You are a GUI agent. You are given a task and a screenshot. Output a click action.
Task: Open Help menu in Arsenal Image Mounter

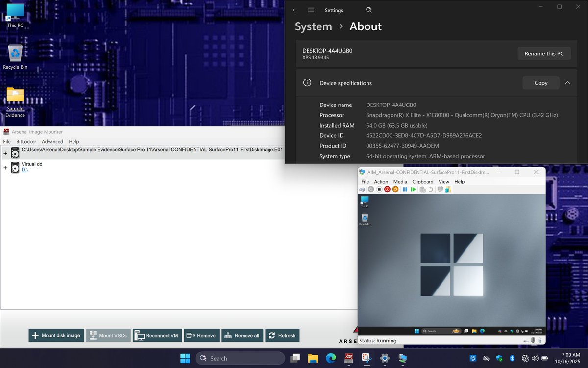point(74,142)
